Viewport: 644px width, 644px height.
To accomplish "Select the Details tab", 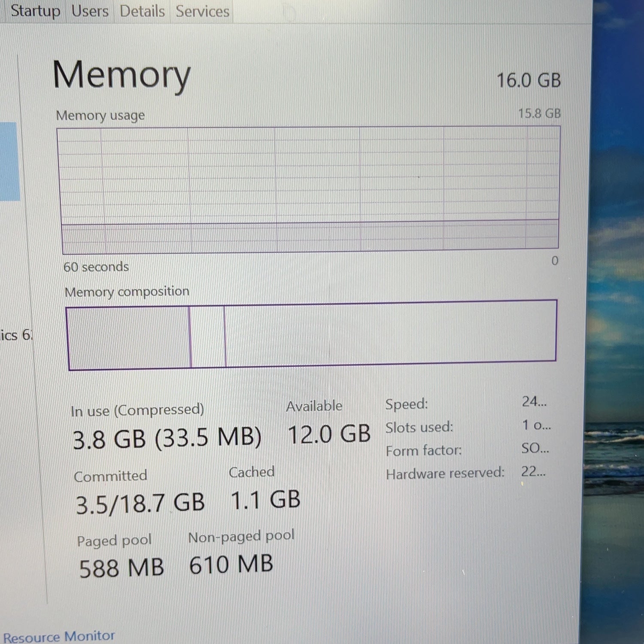I will [142, 11].
